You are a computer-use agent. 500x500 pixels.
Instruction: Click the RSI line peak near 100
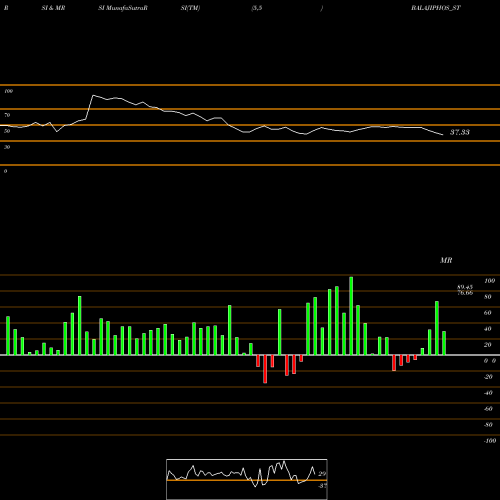(x=93, y=95)
